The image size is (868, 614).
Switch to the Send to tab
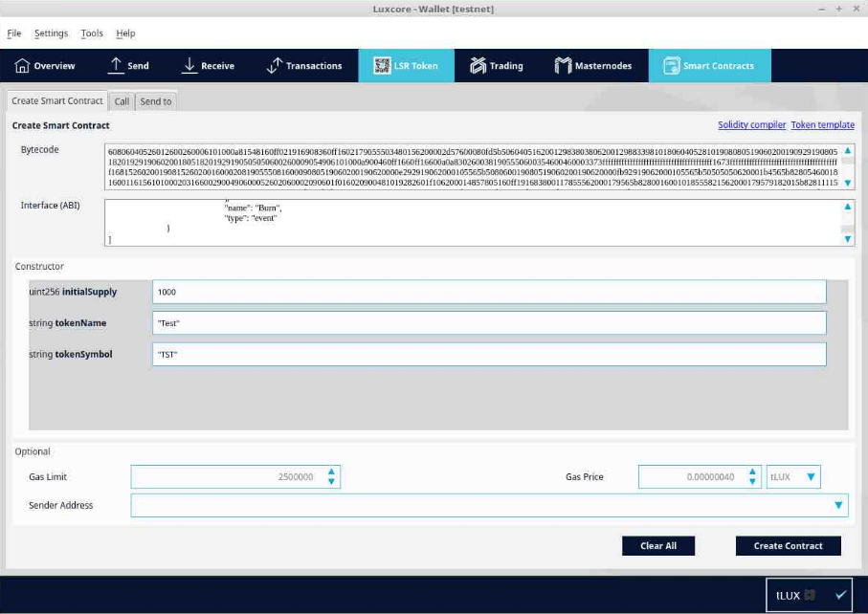(x=155, y=100)
